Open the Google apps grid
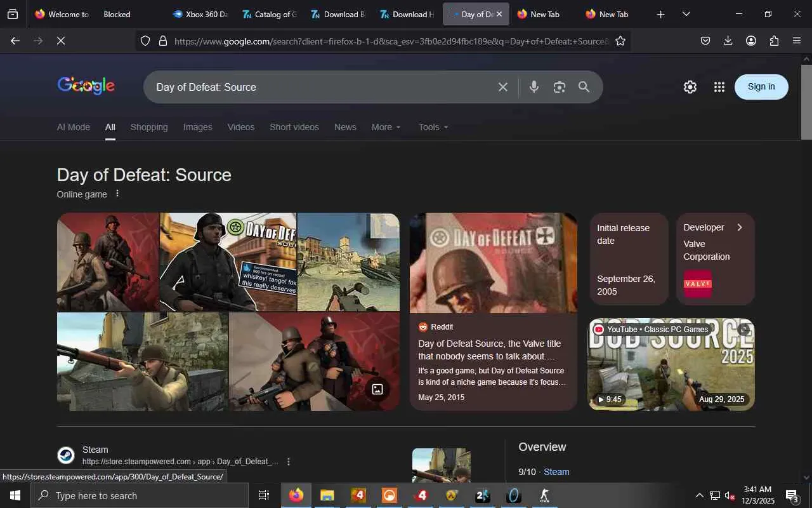Viewport: 812px width, 508px height. (719, 87)
